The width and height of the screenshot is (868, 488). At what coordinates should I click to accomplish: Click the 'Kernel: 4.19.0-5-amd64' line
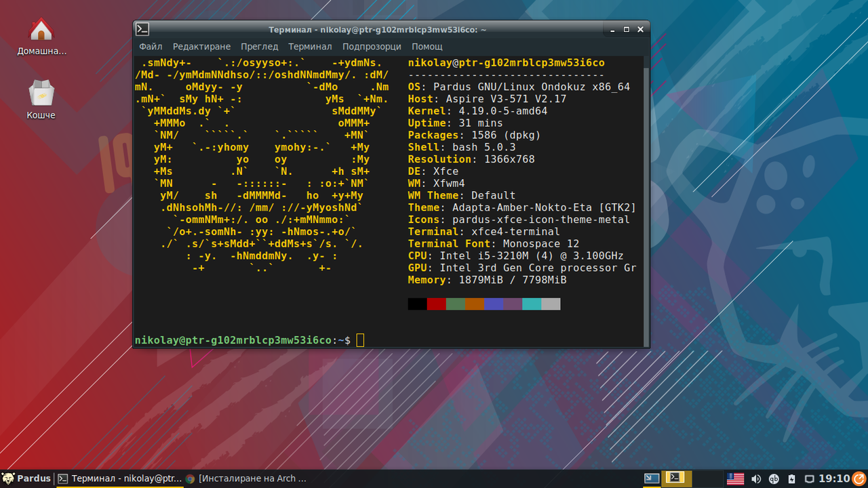click(477, 111)
